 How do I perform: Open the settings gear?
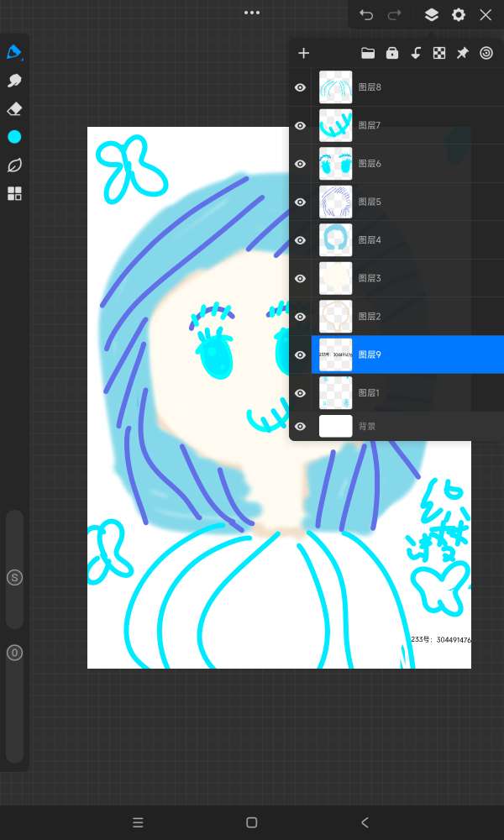point(458,15)
